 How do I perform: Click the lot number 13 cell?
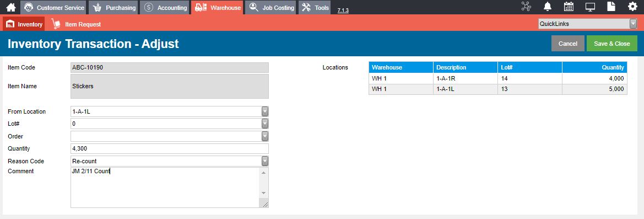[530, 89]
